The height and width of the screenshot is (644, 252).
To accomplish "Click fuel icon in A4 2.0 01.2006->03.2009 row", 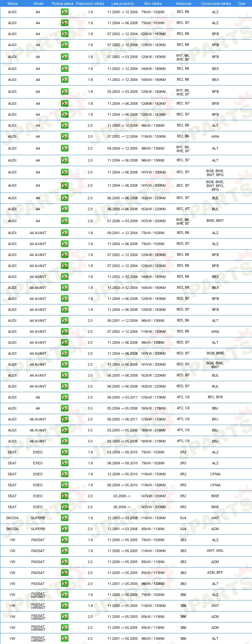I will tap(64, 221).
